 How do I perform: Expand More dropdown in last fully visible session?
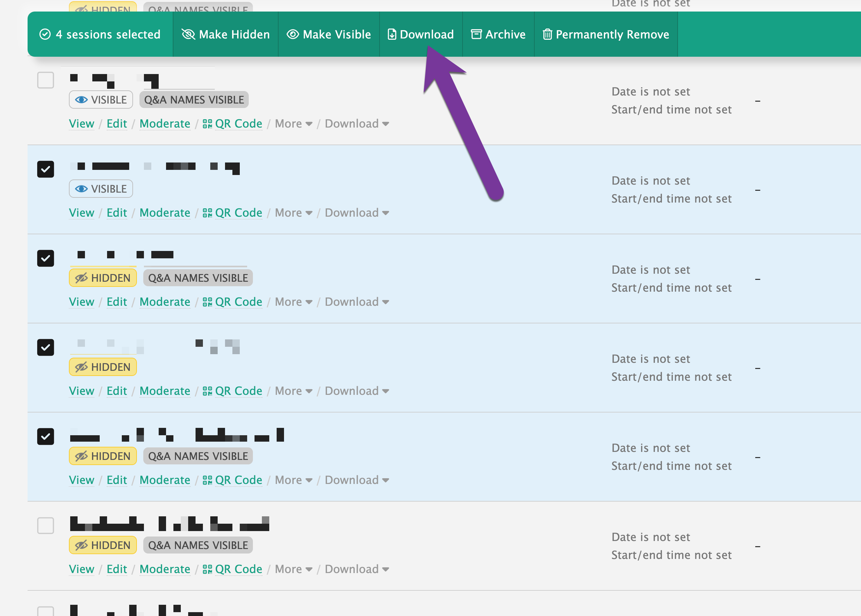(293, 569)
